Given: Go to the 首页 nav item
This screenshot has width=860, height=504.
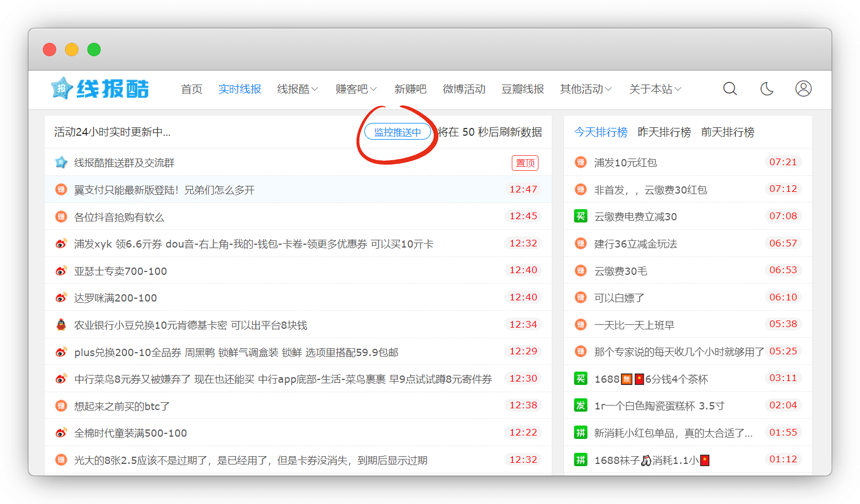Looking at the screenshot, I should 192,89.
